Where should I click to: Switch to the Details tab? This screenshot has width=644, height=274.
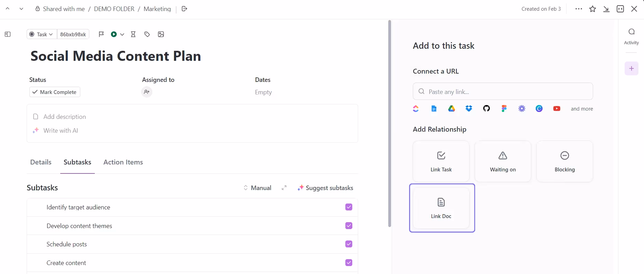point(41,162)
